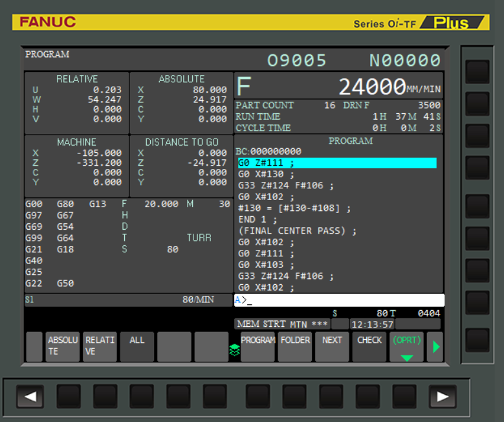The width and height of the screenshot is (504, 422).
Task: Click the feed rate value 24000
Action: pos(372,87)
